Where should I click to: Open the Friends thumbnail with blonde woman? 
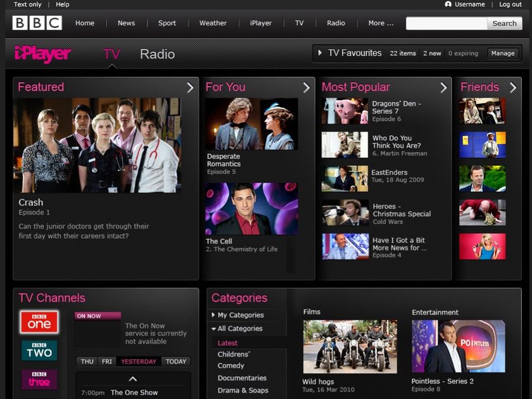click(482, 246)
